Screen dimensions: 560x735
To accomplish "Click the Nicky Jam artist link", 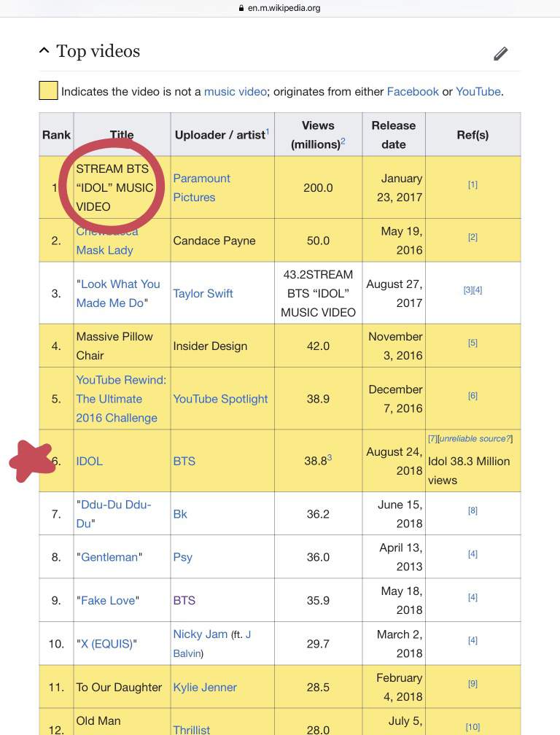I will tap(200, 634).
